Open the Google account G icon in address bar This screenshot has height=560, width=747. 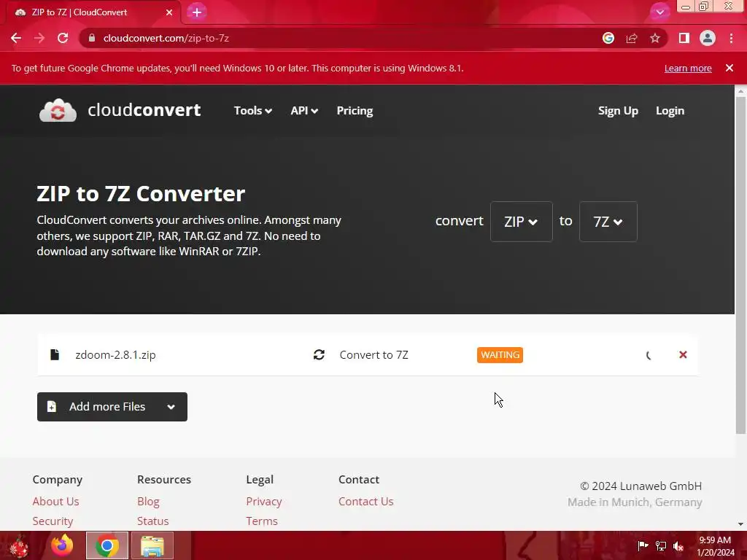608,38
